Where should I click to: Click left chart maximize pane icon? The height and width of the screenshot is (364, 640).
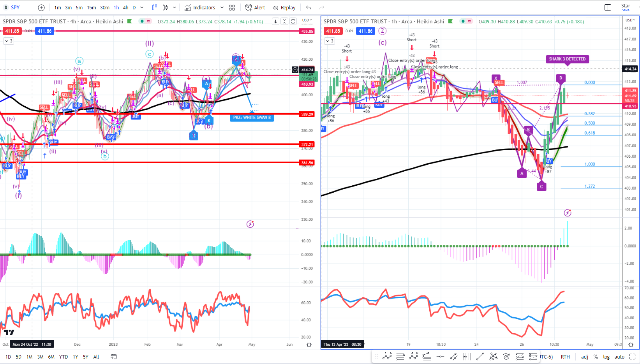[x=293, y=21]
